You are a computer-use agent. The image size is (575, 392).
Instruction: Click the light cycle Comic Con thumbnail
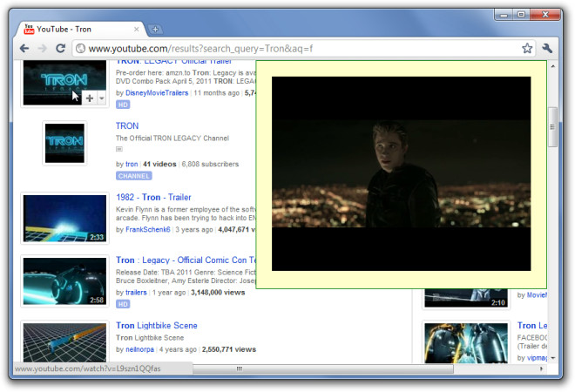(x=64, y=281)
